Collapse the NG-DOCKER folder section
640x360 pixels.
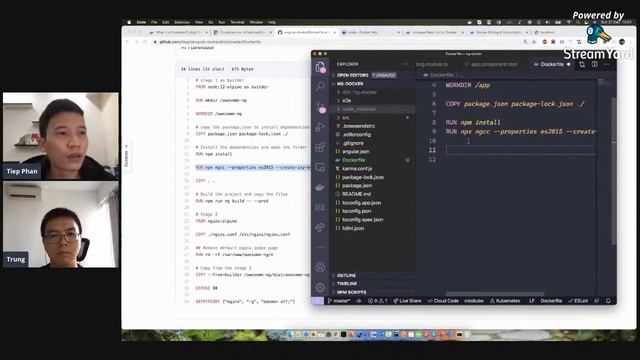(x=373, y=84)
